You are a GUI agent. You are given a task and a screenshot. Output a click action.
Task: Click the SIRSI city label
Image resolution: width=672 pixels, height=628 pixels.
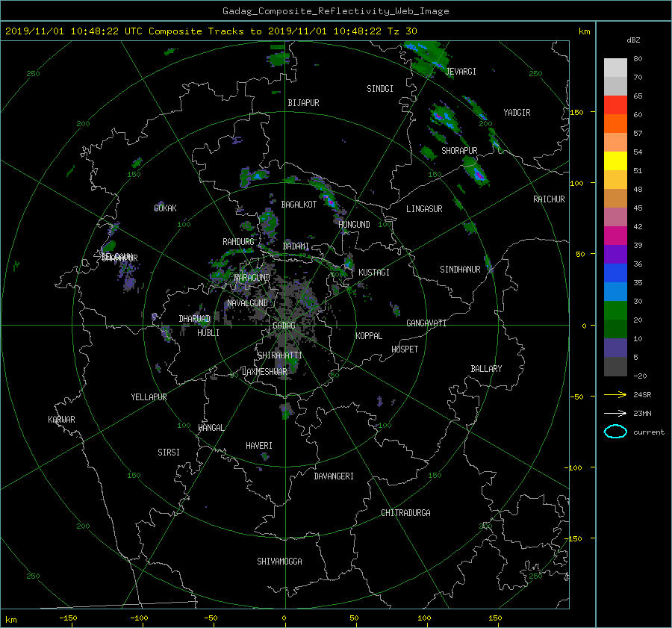point(169,453)
